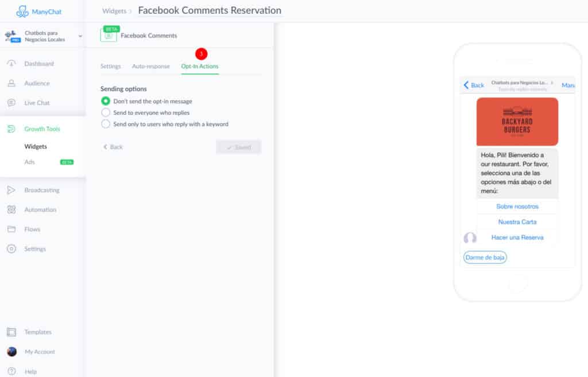Select Send to everyone who replies

(106, 112)
